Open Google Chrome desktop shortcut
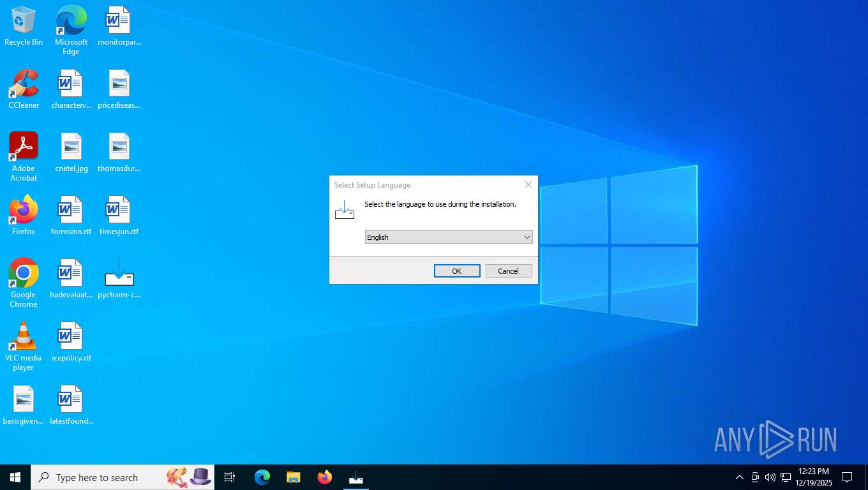 (x=24, y=283)
